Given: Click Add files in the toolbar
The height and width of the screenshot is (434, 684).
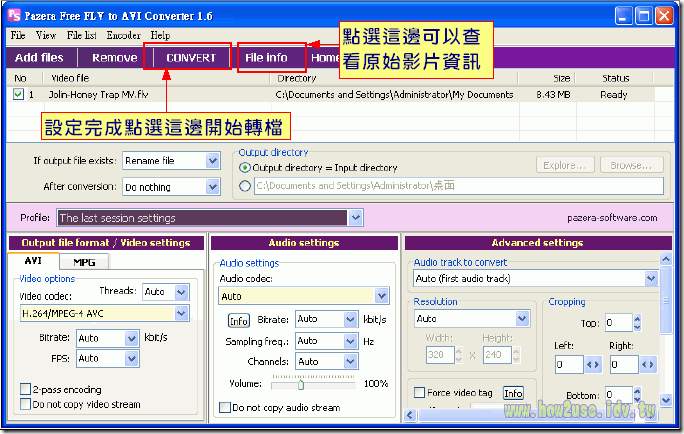Looking at the screenshot, I should 39,58.
